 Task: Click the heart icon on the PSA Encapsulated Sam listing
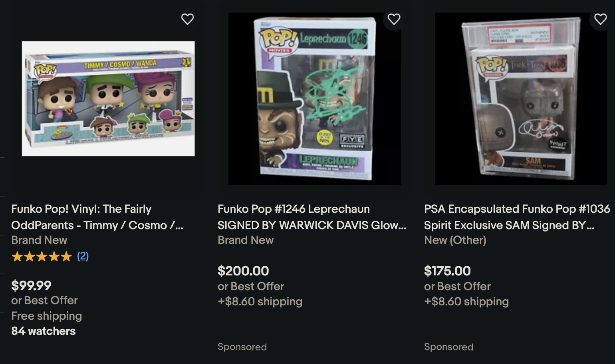point(600,18)
